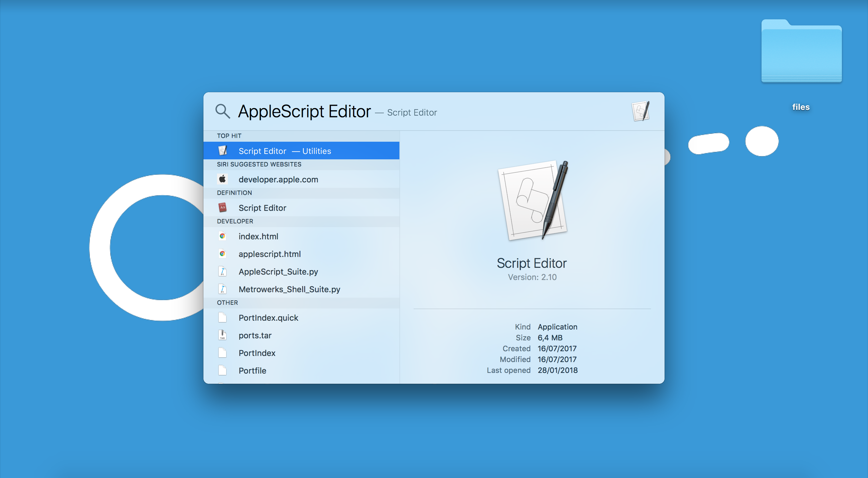Select the PortIndex file result
Image resolution: width=868 pixels, height=478 pixels.
257,353
